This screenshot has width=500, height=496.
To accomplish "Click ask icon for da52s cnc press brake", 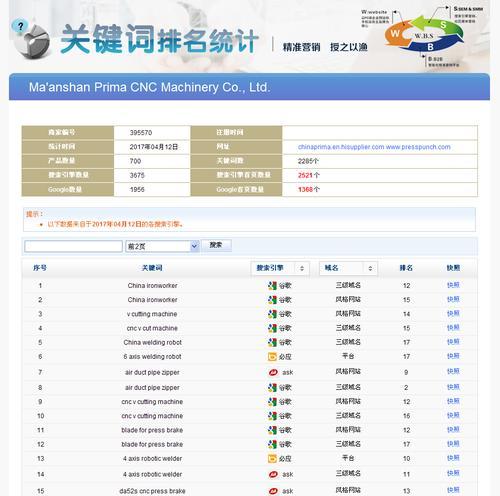I will coord(273,491).
